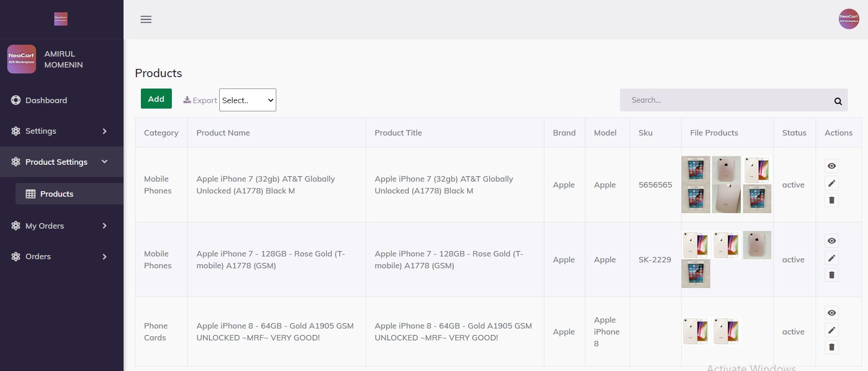View the iPhone 7 32gb product details

[x=832, y=166]
